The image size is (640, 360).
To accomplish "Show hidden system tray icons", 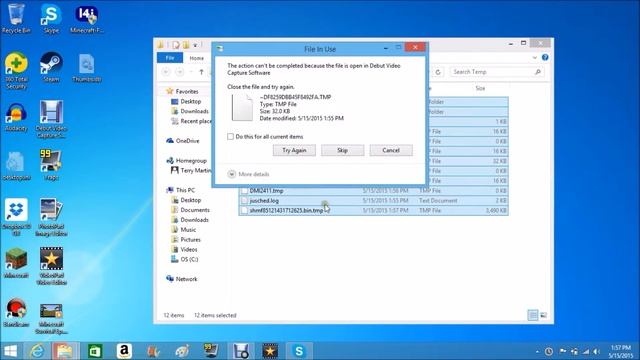I will pyautogui.click(x=537, y=351).
